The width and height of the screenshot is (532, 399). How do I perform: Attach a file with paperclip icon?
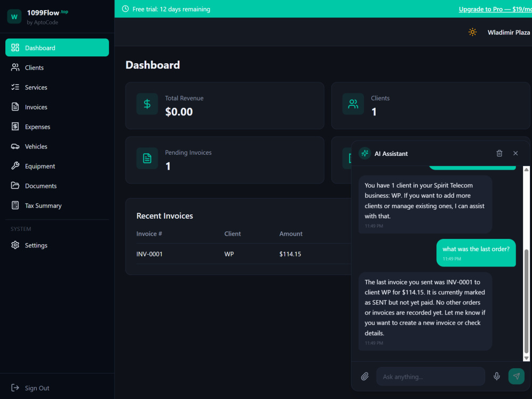pos(365,376)
